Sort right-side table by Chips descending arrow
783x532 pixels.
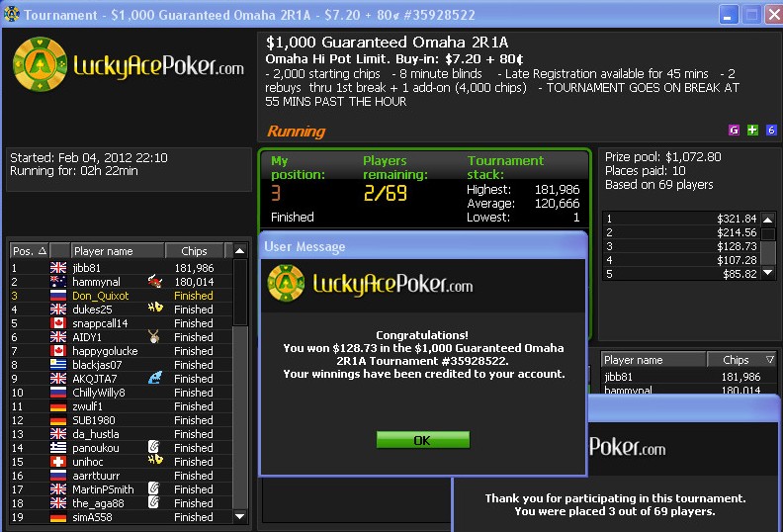tap(769, 360)
